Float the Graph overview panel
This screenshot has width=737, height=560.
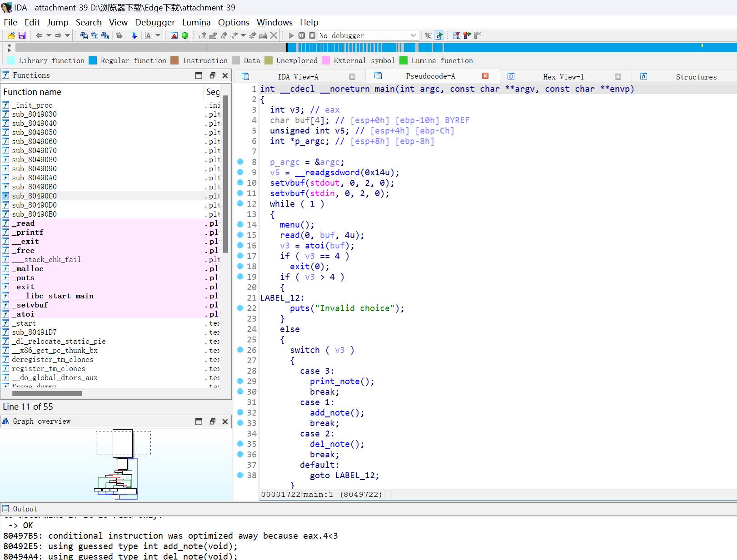(212, 421)
